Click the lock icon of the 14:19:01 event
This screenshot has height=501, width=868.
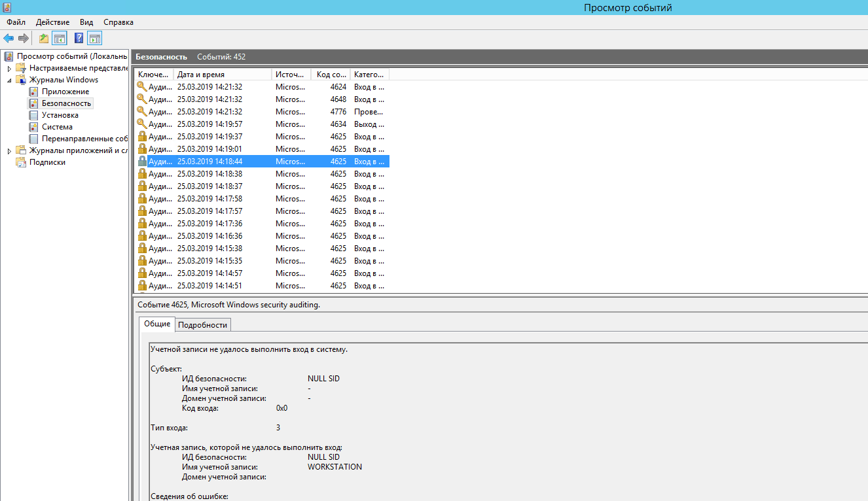pos(142,148)
